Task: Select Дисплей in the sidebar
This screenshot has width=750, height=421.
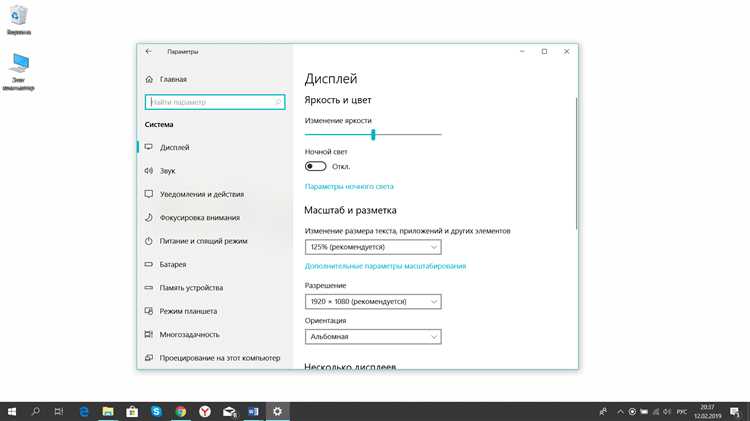Action: tap(214, 147)
